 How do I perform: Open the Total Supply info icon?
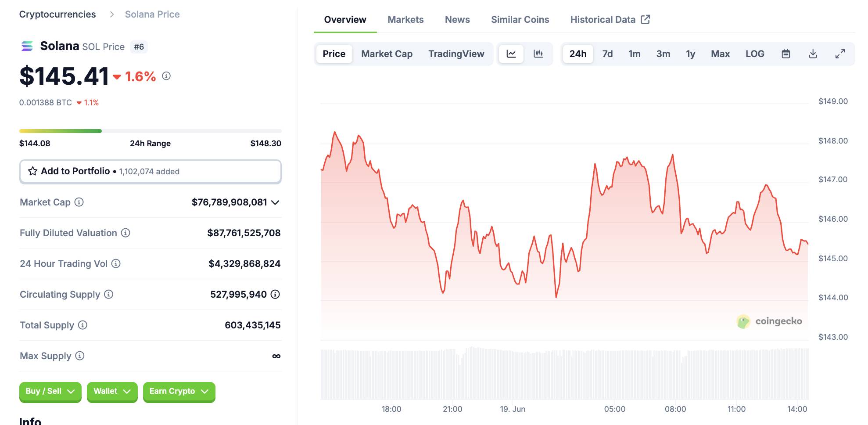[82, 325]
